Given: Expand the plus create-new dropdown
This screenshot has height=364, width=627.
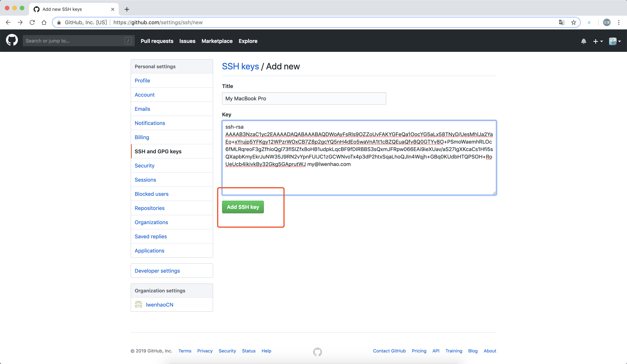Looking at the screenshot, I should (x=598, y=41).
